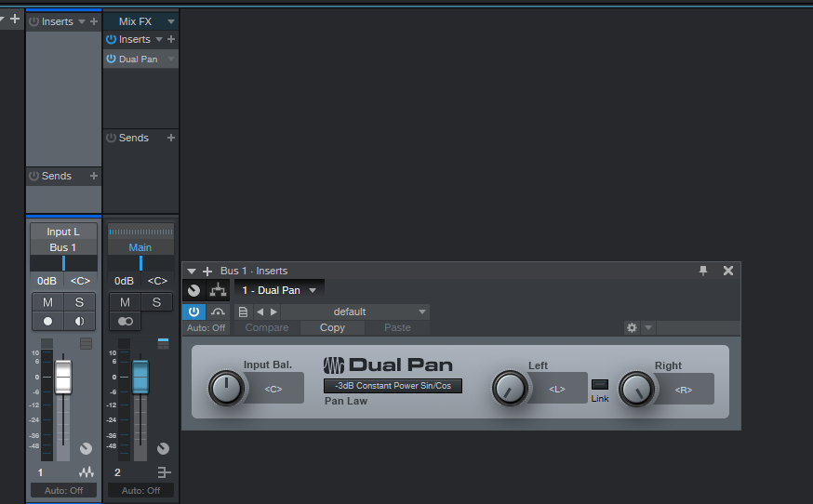813x504 pixels.
Task: Open the Mix FX dropdown
Action: (171, 21)
